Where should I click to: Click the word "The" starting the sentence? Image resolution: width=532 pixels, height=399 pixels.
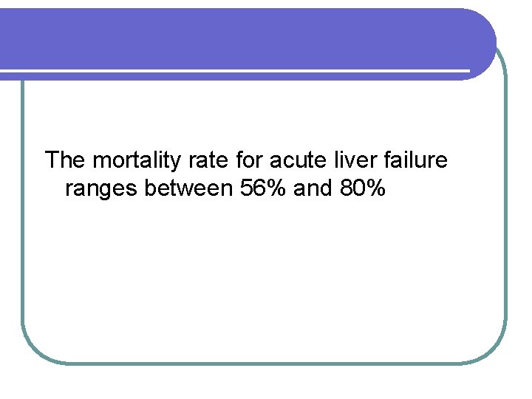tap(66, 160)
